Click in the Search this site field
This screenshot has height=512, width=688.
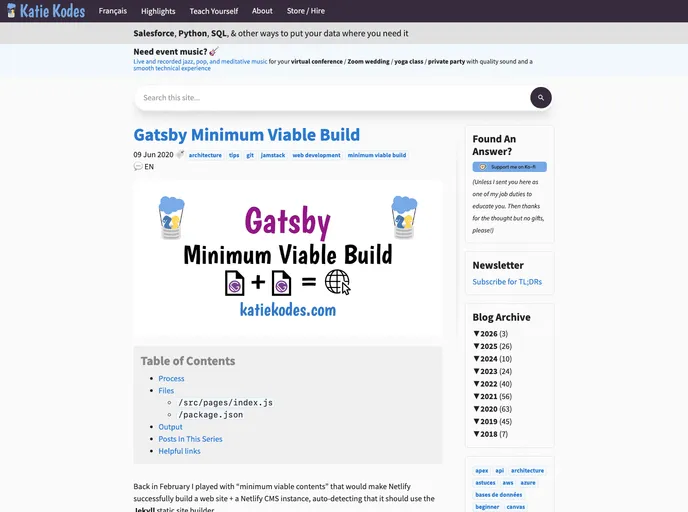pos(332,97)
